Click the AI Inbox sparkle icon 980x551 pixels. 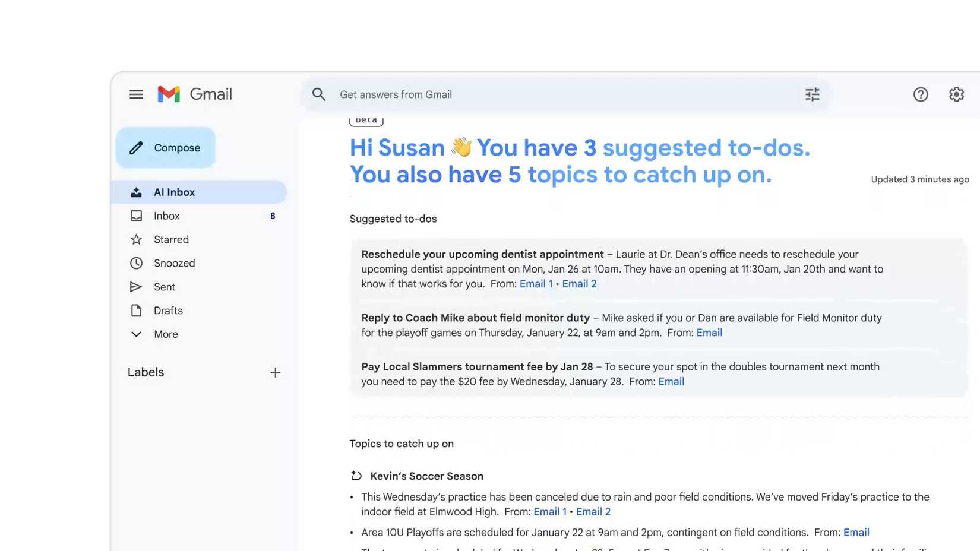coord(137,192)
